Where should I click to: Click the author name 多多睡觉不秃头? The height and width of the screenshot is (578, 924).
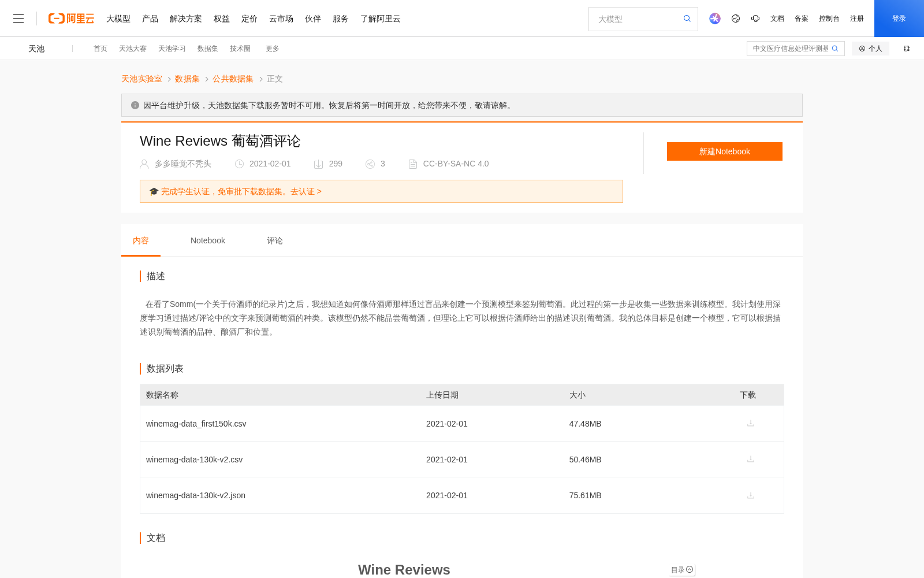tap(183, 164)
